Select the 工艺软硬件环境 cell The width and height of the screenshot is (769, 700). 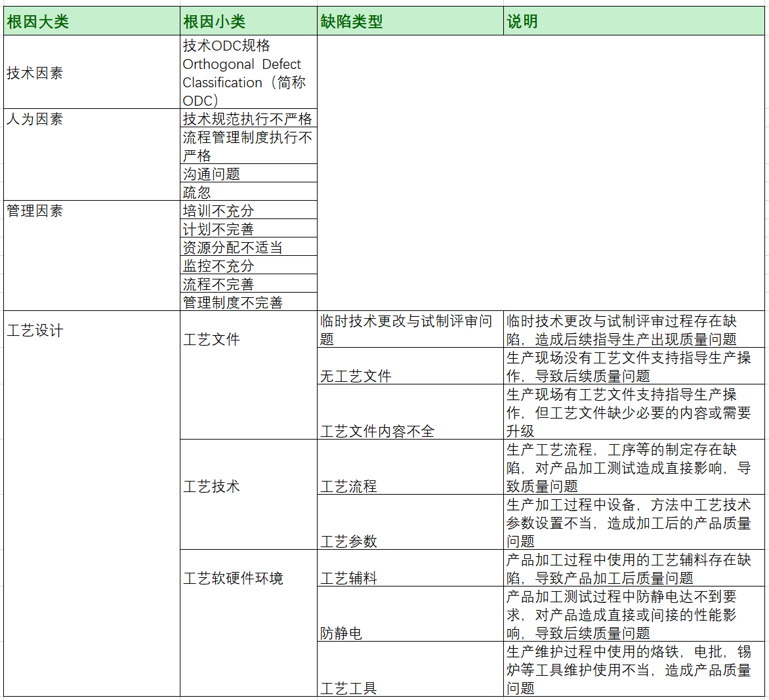click(249, 623)
